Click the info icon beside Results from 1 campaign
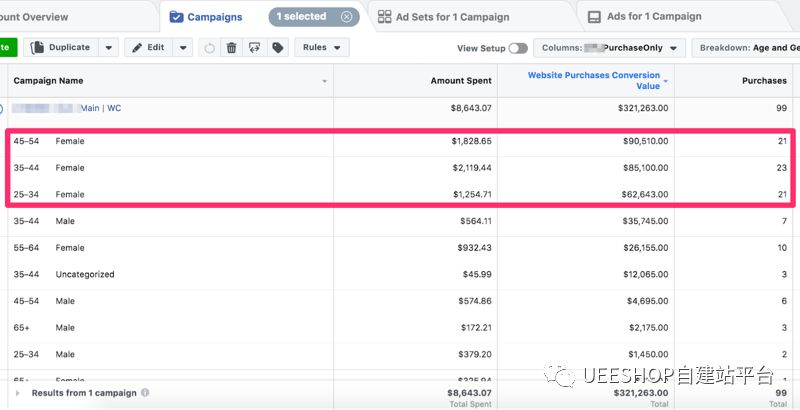The height and width of the screenshot is (410, 800). pos(145,393)
